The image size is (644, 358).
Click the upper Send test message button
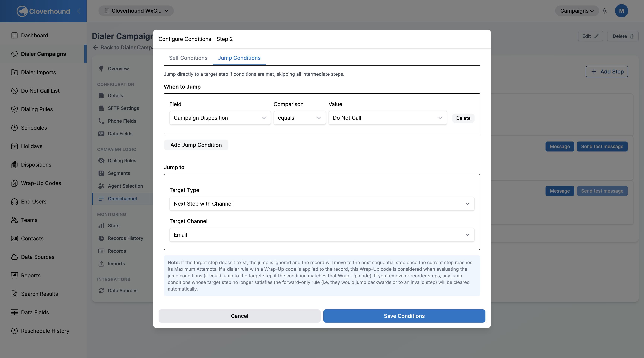(x=602, y=147)
